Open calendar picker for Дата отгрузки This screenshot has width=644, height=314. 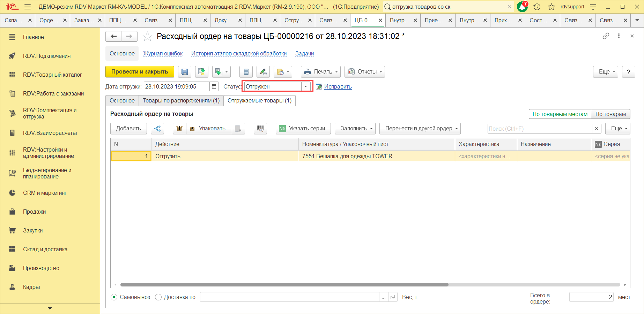click(x=214, y=86)
